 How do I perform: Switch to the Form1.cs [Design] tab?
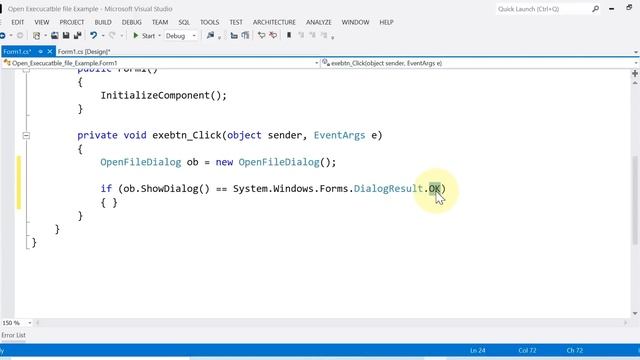click(84, 52)
